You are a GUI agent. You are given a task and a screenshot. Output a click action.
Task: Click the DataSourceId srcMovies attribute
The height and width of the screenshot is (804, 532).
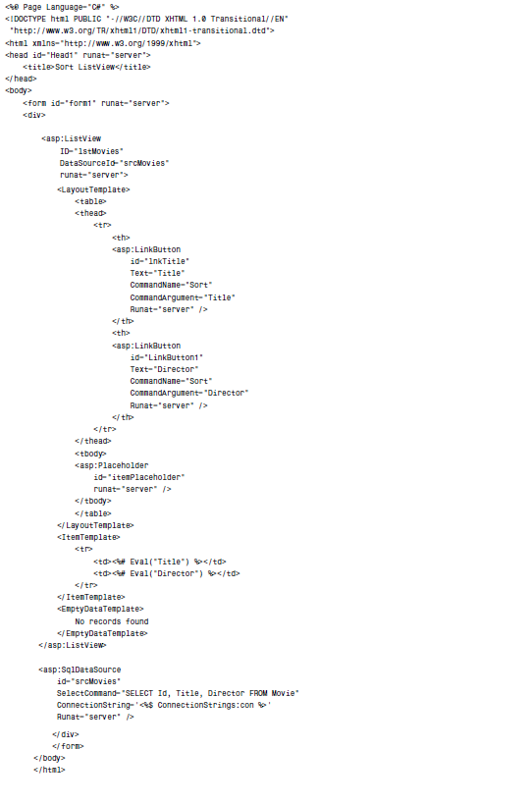[114, 163]
